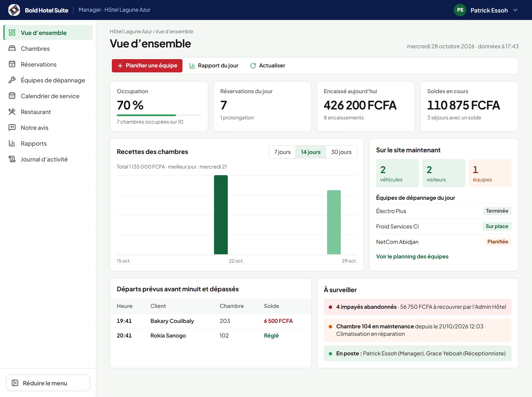Click the Sur place status badge
This screenshot has height=397, width=532.
497,226
